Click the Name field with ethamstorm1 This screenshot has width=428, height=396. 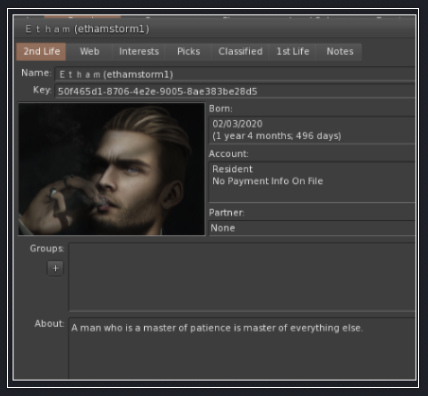[x=235, y=74]
